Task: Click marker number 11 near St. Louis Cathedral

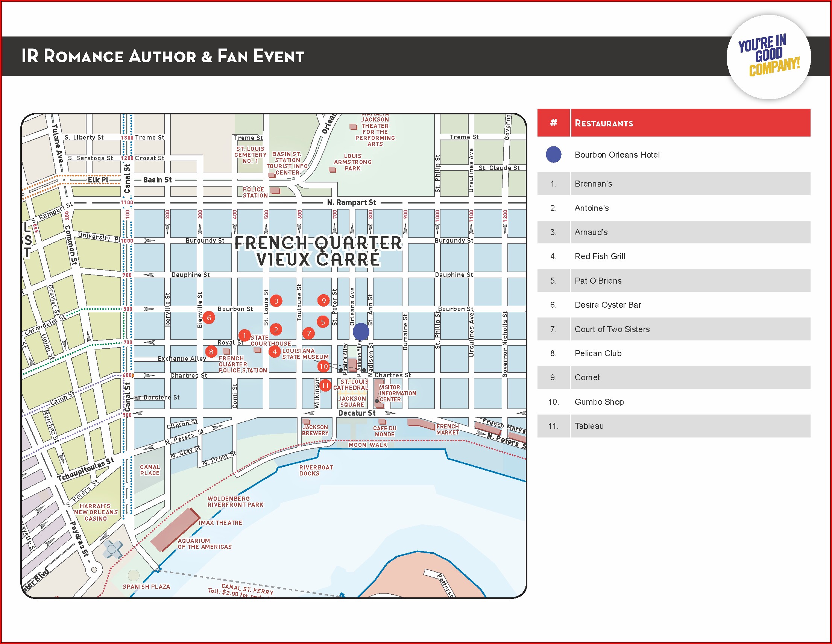Action: [x=325, y=385]
